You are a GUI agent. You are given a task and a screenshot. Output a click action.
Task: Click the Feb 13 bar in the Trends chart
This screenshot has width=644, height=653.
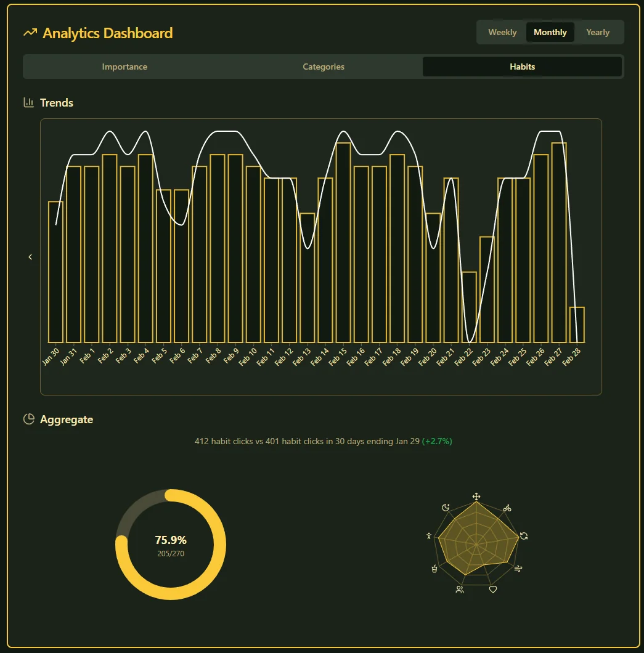[308, 278]
